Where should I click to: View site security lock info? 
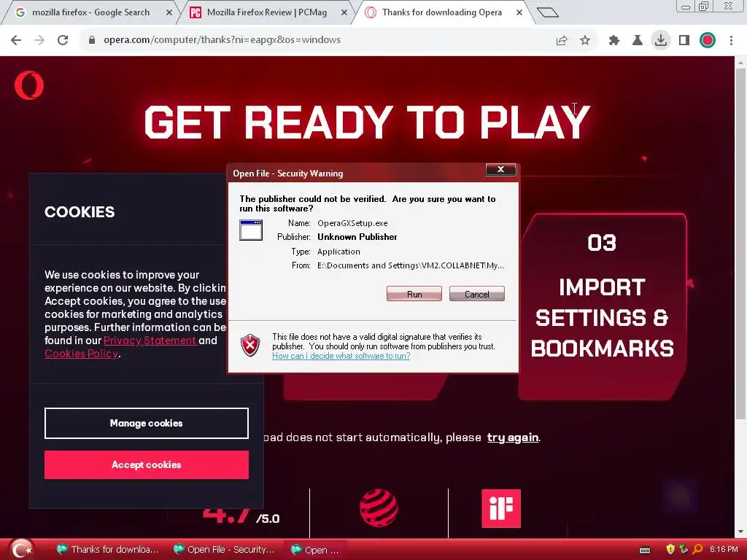[x=92, y=40]
